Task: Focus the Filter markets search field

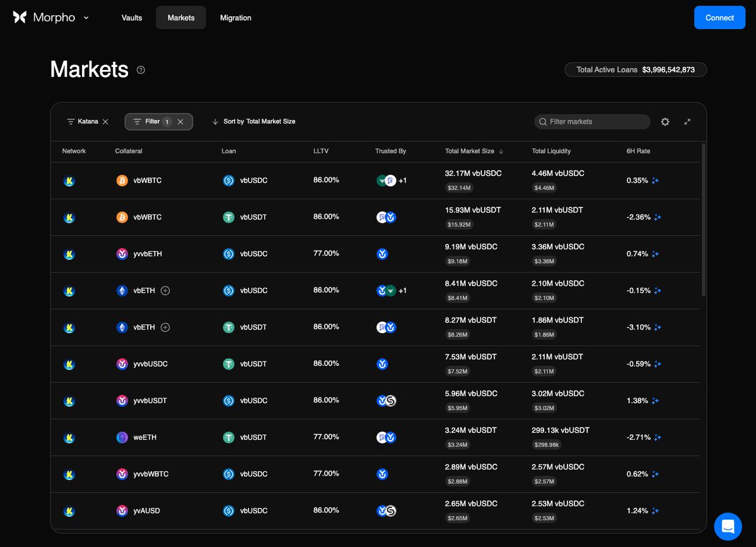Action: point(596,122)
